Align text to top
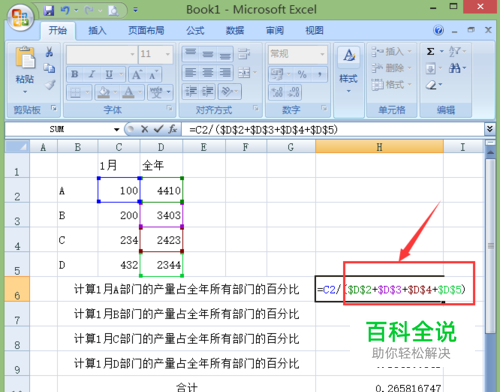Image resolution: width=500 pixels, height=392 pixels. click(191, 53)
